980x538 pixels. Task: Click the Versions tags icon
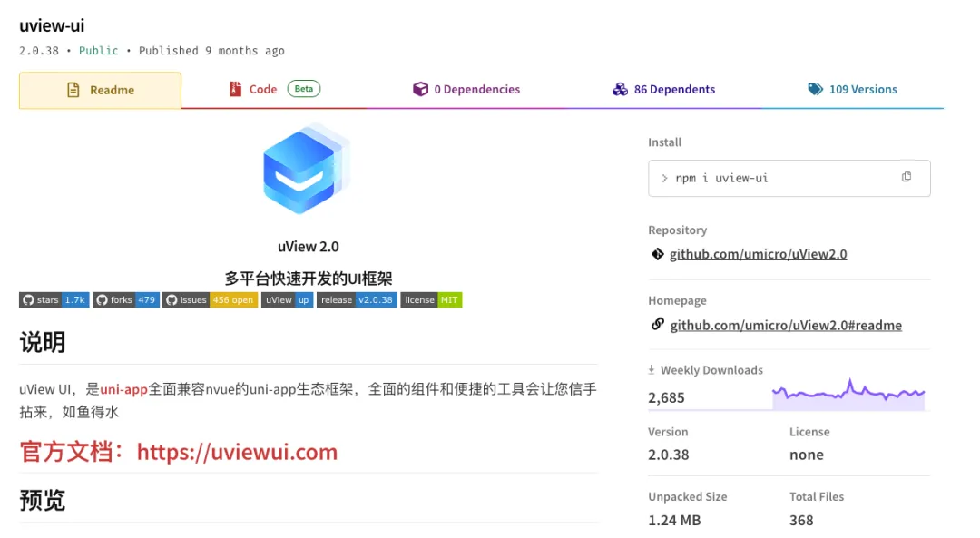[815, 89]
